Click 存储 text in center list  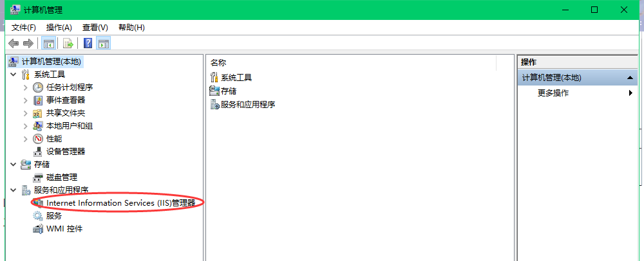coord(229,91)
